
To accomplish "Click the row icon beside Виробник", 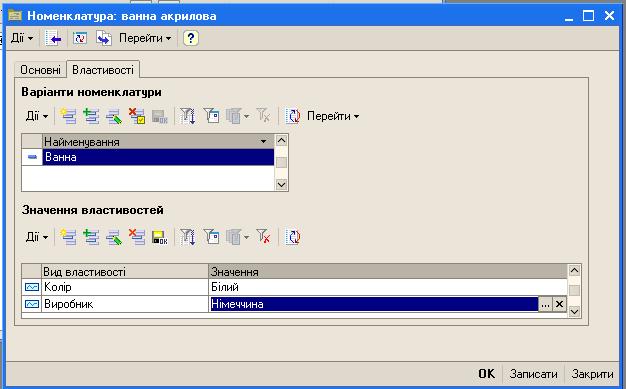I will (x=32, y=304).
